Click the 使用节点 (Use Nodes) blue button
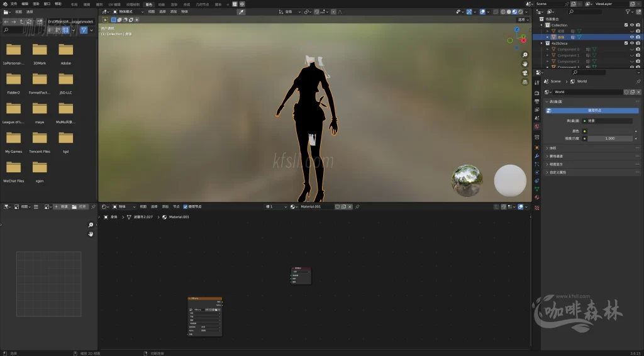The width and height of the screenshot is (644, 356). tap(592, 111)
